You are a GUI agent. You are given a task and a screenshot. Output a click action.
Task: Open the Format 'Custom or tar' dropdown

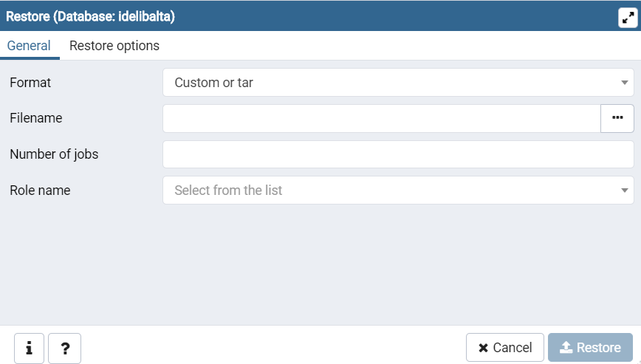coord(391,83)
